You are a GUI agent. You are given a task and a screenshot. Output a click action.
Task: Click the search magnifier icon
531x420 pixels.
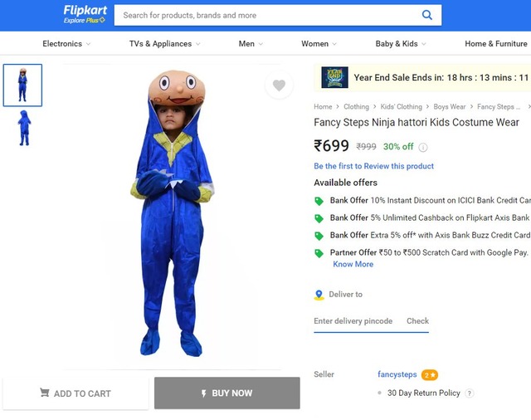[427, 15]
